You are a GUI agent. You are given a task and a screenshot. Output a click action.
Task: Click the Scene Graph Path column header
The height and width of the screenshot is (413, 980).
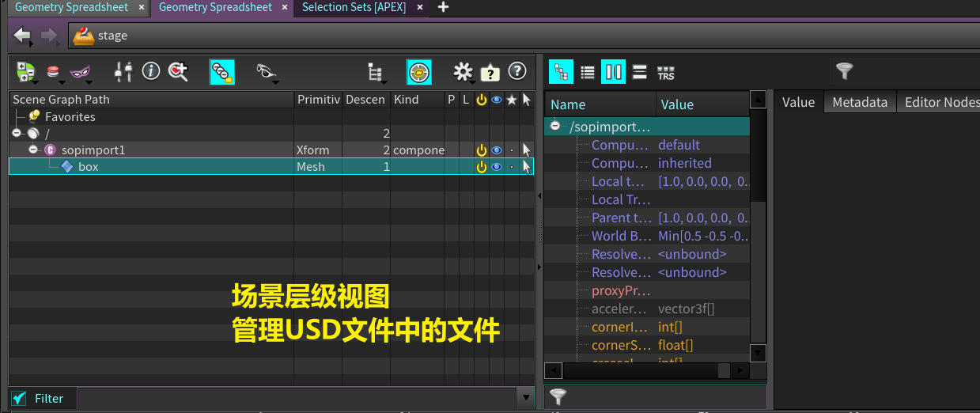(x=151, y=100)
